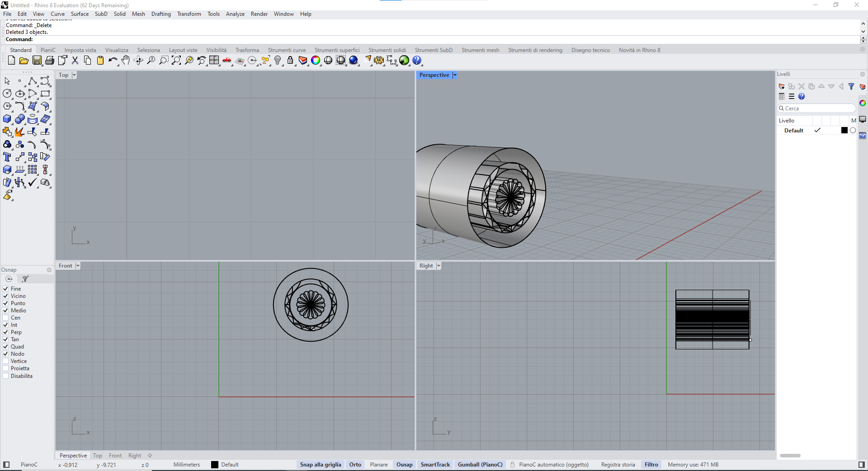Image resolution: width=868 pixels, height=471 pixels.
Task: Select the Pan hand tool
Action: tap(125, 61)
